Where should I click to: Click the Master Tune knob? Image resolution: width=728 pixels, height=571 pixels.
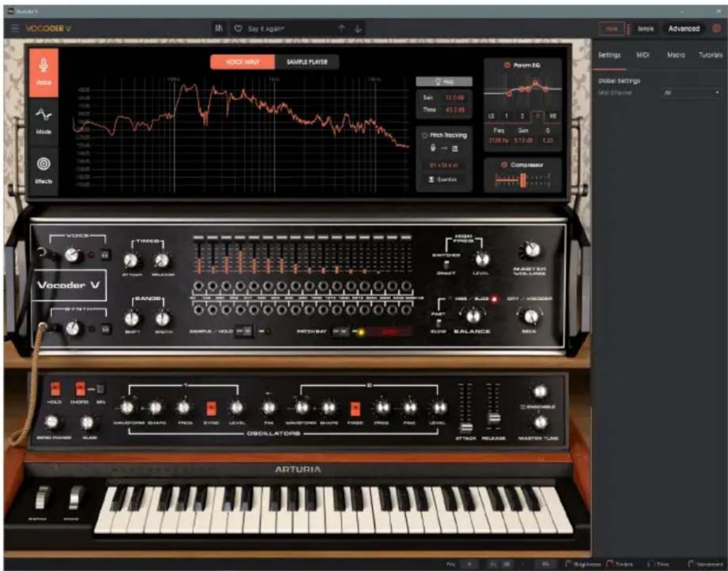tap(539, 422)
